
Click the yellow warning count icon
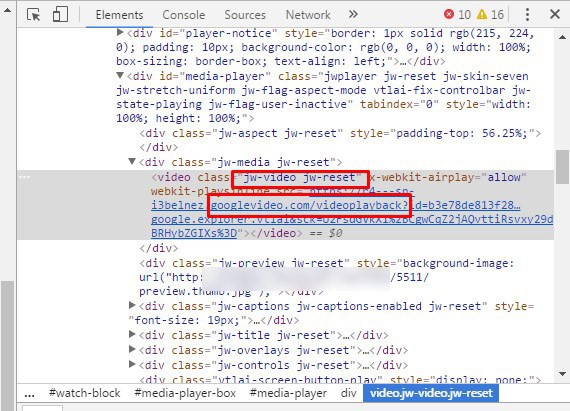click(x=482, y=15)
